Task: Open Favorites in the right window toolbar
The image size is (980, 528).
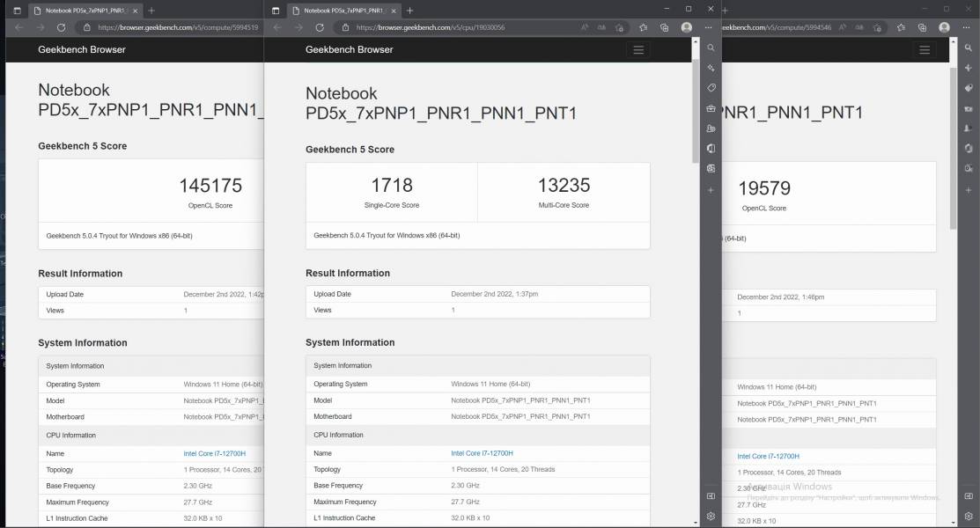Action: pyautogui.click(x=901, y=27)
